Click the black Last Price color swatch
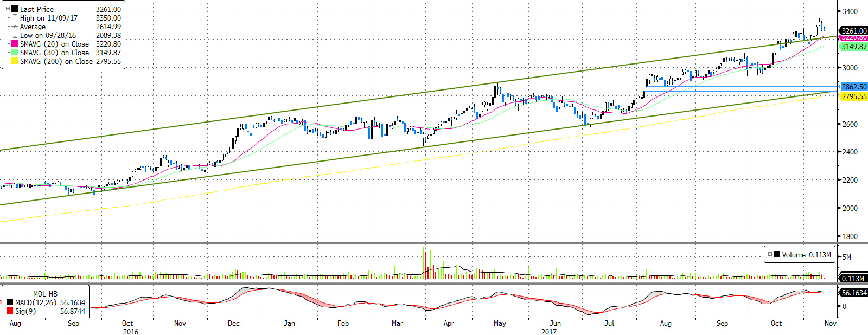Viewport: 868px width, 335px height. point(15,9)
